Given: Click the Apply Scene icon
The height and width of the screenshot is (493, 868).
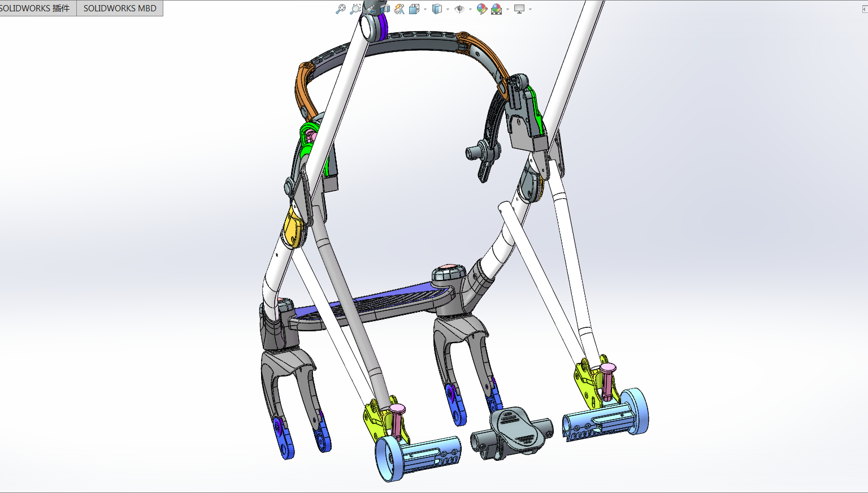Looking at the screenshot, I should [497, 9].
